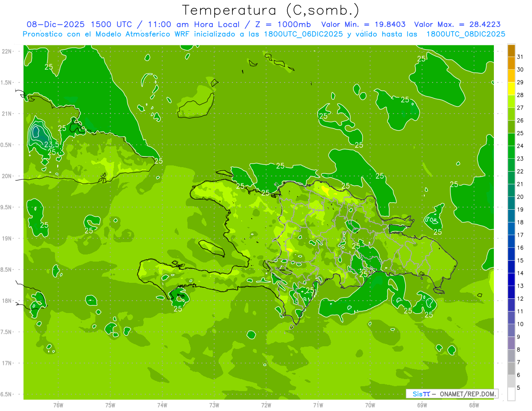Select the legend value '28'
This screenshot has height=411, width=532.
point(520,95)
